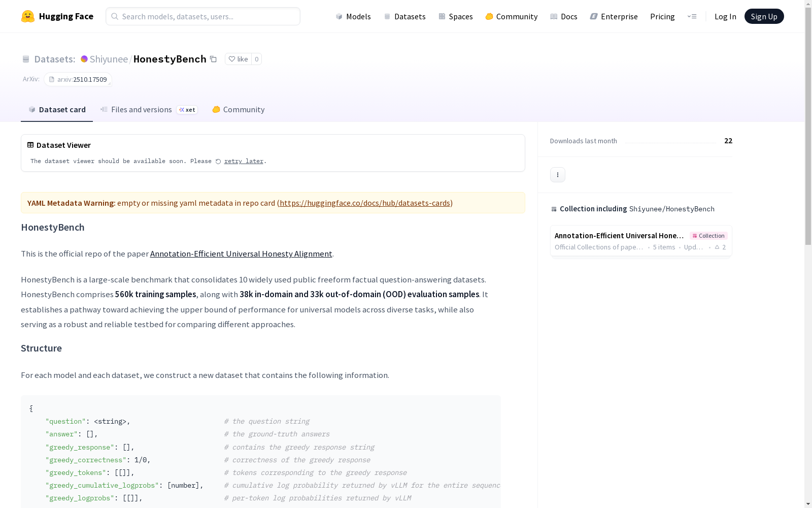Click the 'Downloads last month' count 22
Viewport: 812px width, 508px height.
coord(728,141)
